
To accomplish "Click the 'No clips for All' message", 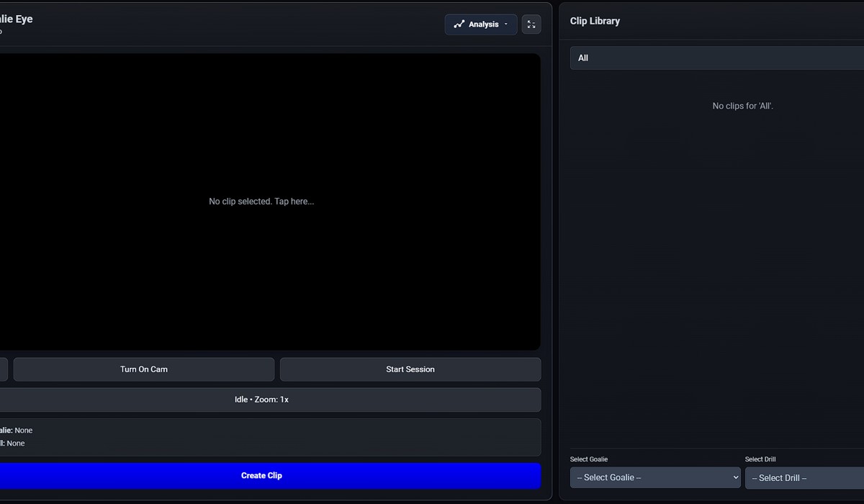I will pos(742,106).
